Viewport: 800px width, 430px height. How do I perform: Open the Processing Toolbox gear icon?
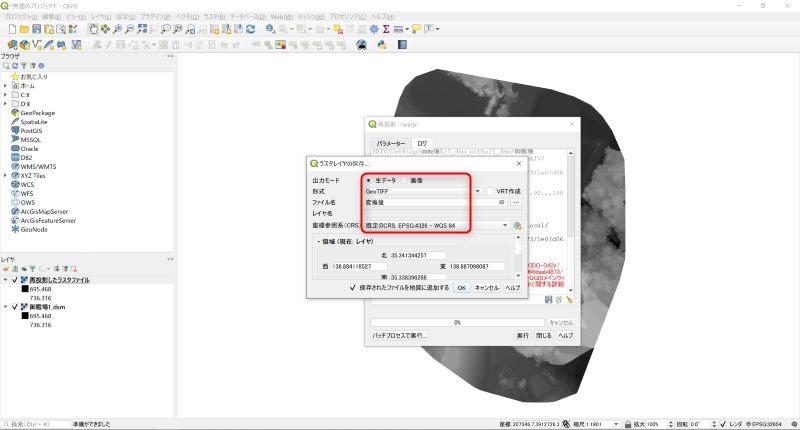click(374, 30)
